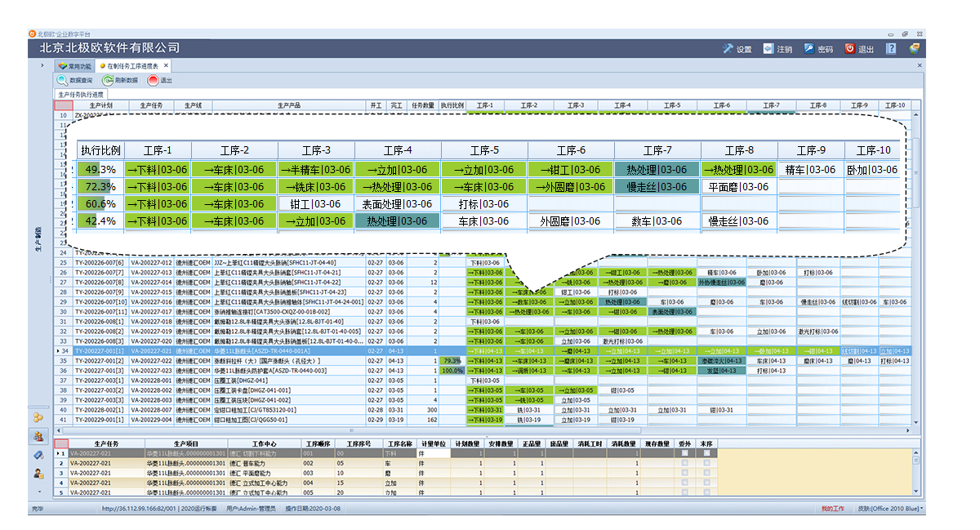Click the main grid scroll-right arrow
This screenshot has height=530, width=980.
(908, 430)
